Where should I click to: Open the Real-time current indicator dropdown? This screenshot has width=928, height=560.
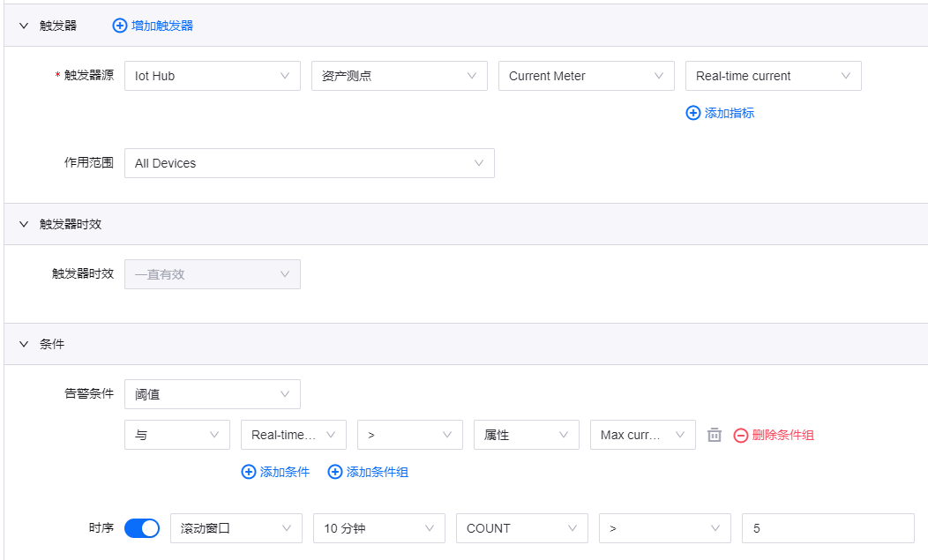coord(773,76)
